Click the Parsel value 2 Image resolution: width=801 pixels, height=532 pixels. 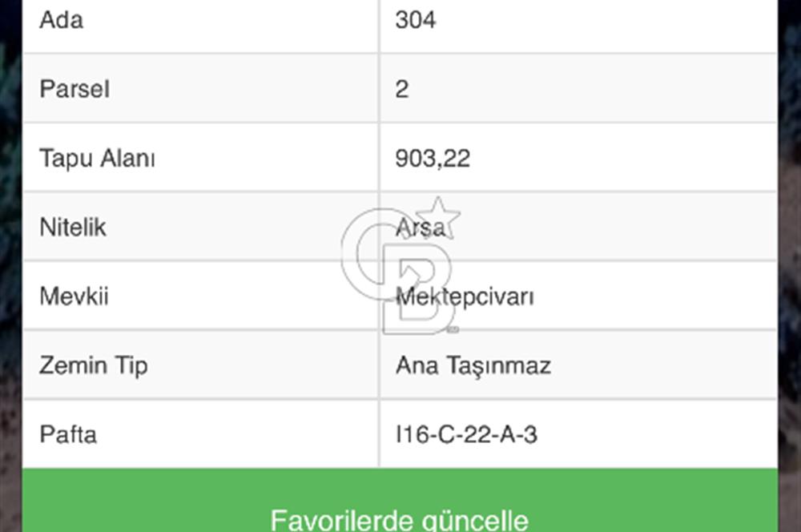click(402, 89)
